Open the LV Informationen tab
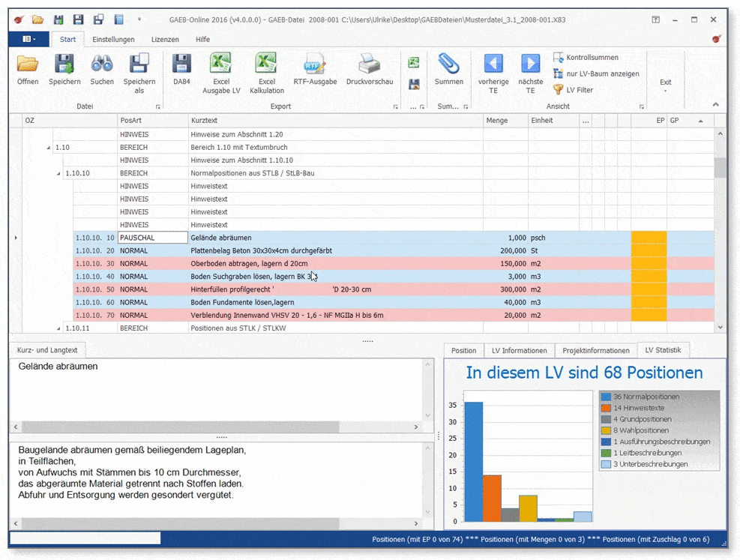 [x=519, y=350]
